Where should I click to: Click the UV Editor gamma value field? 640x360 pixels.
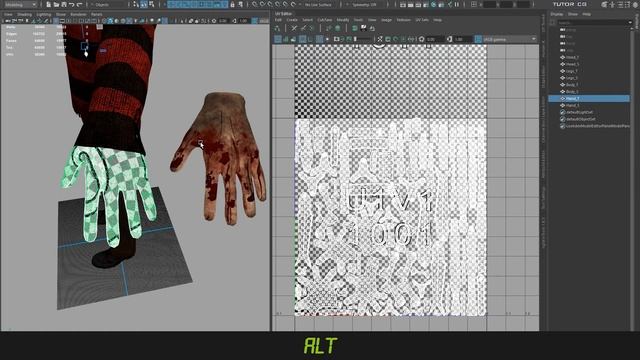pos(462,39)
